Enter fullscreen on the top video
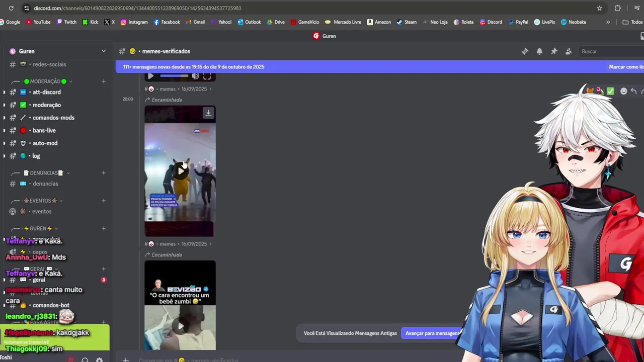Image resolution: width=644 pixels, height=362 pixels. pyautogui.click(x=207, y=76)
